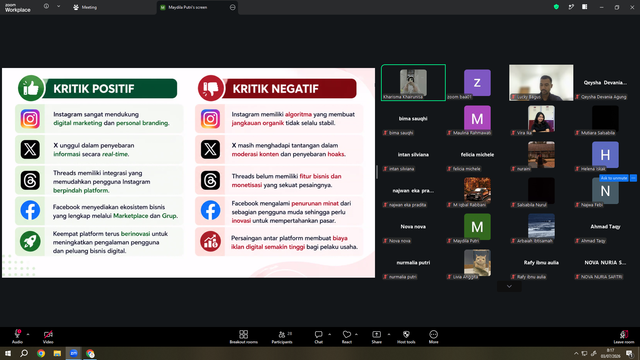Click the green encryption shield icon
This screenshot has height=360, width=640.
[x=556, y=7]
